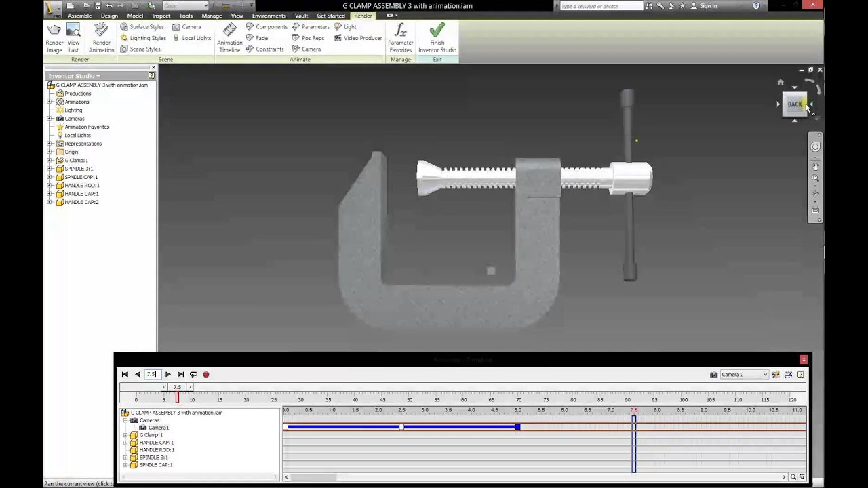
Task: Go to animation start
Action: click(x=125, y=374)
